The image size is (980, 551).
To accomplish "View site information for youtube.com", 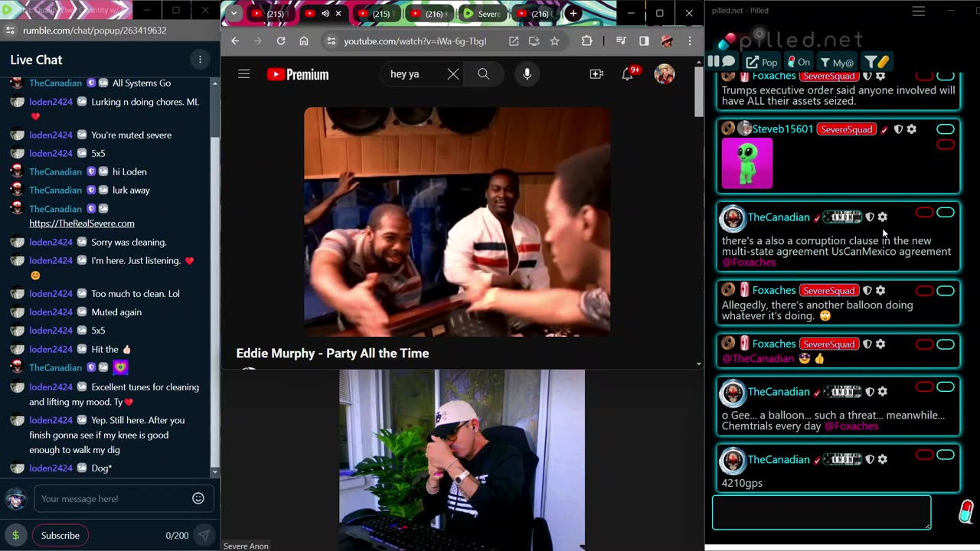I will click(x=331, y=41).
